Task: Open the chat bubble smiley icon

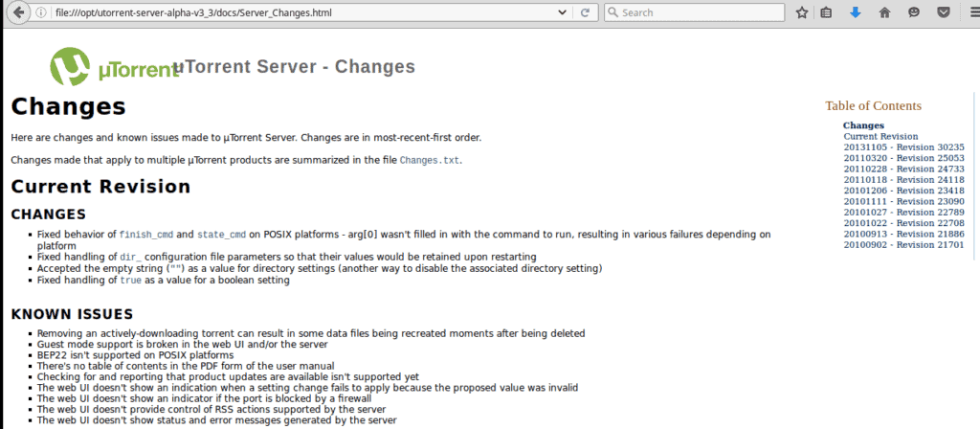Action: 914,12
